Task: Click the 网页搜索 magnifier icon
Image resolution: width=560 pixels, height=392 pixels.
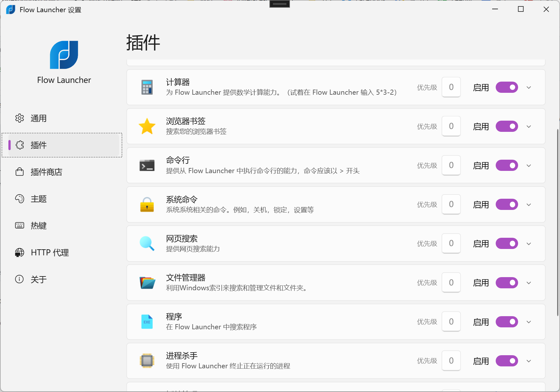Action: [x=147, y=244]
